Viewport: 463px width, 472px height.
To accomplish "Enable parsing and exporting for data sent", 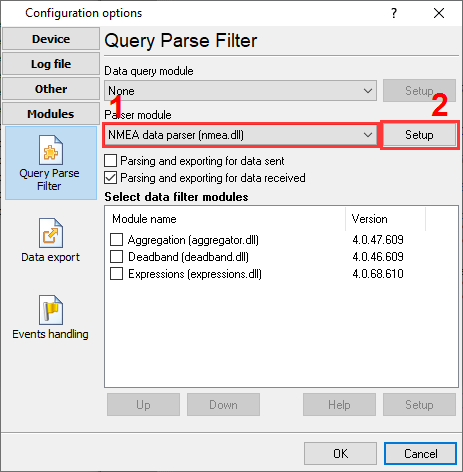I will [x=111, y=161].
